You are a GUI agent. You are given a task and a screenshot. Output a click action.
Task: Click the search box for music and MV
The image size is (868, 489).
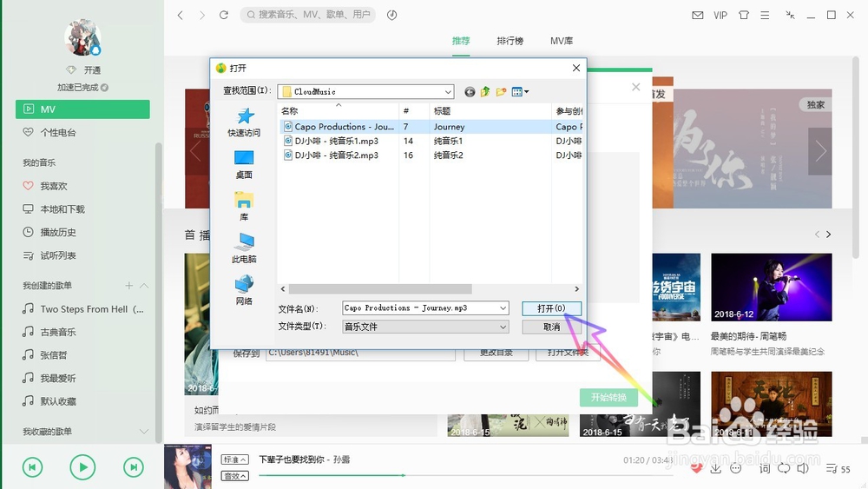(x=308, y=15)
